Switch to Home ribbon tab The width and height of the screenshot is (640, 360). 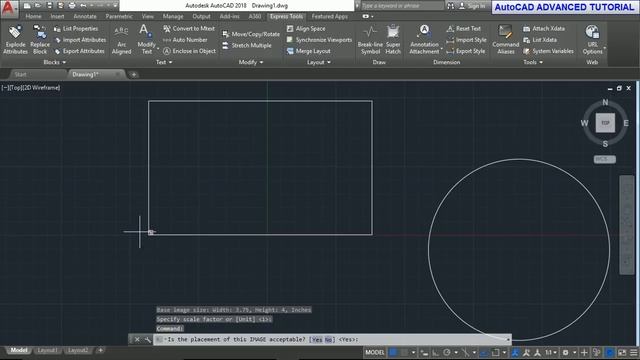coord(33,16)
